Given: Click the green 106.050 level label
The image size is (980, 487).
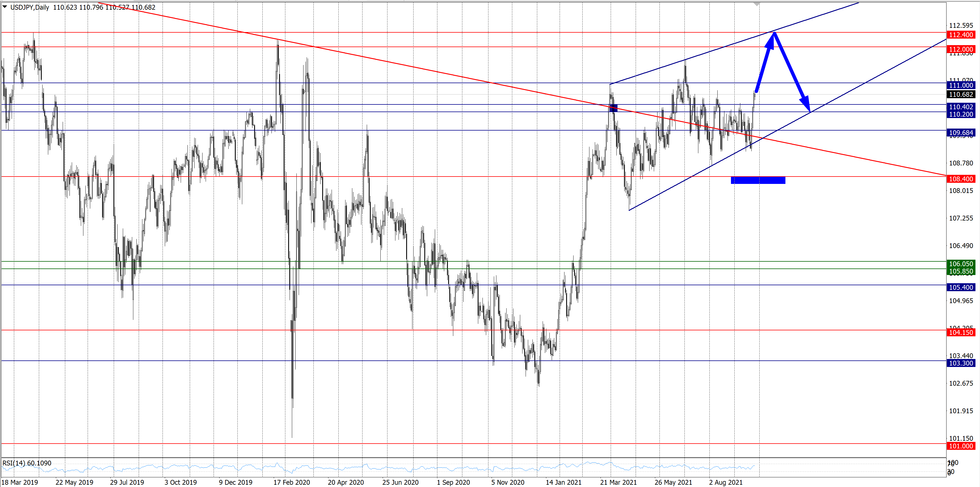Looking at the screenshot, I should [x=961, y=263].
